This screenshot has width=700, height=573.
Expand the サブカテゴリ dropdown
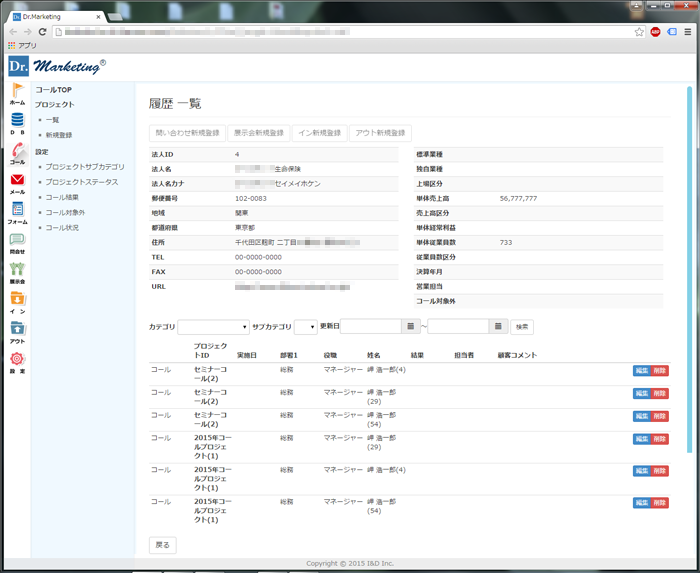point(305,327)
